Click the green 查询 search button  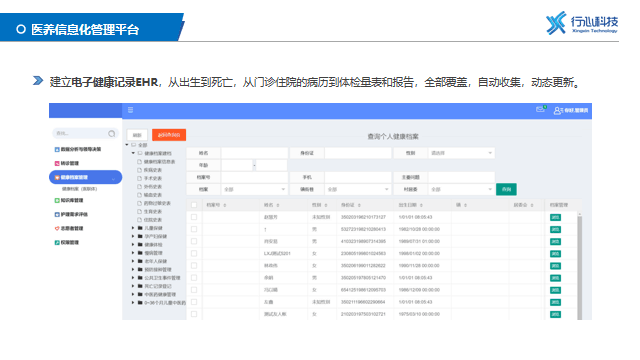(507, 189)
